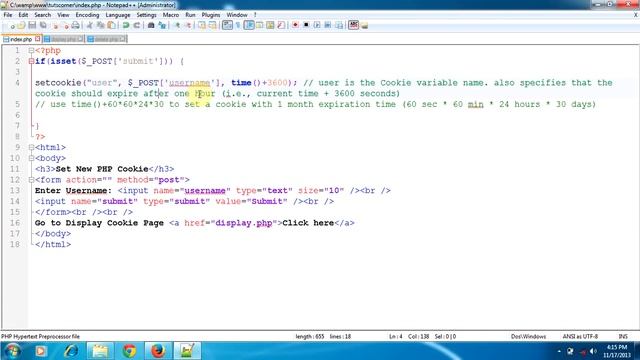Click the Run macro multiple times icon

pyautogui.click(x=328, y=25)
